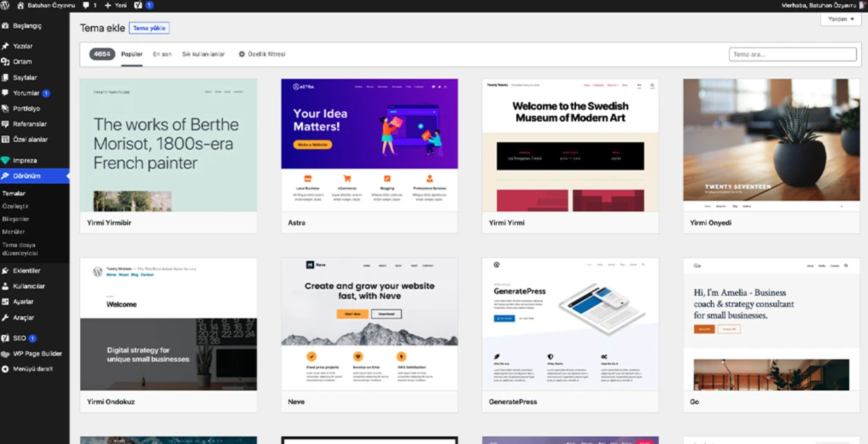Select the Yirmi Yirmibir theme thumbnail
Viewport: 868px width, 444px height.
click(169, 145)
